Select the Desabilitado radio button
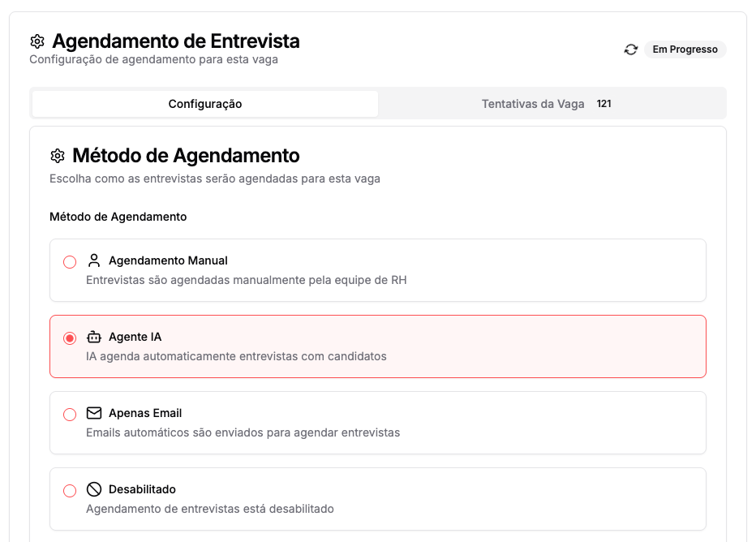This screenshot has height=542, width=756. [x=69, y=490]
